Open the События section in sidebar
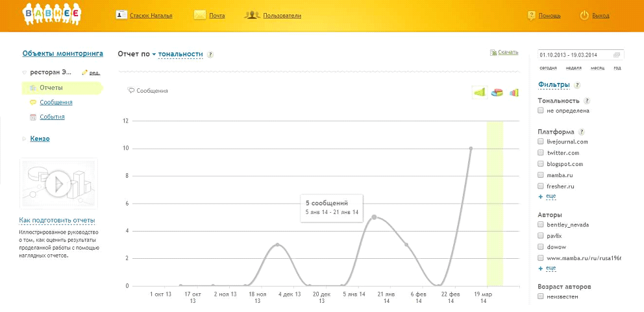Viewport: 644px width, 312px height. (x=52, y=117)
